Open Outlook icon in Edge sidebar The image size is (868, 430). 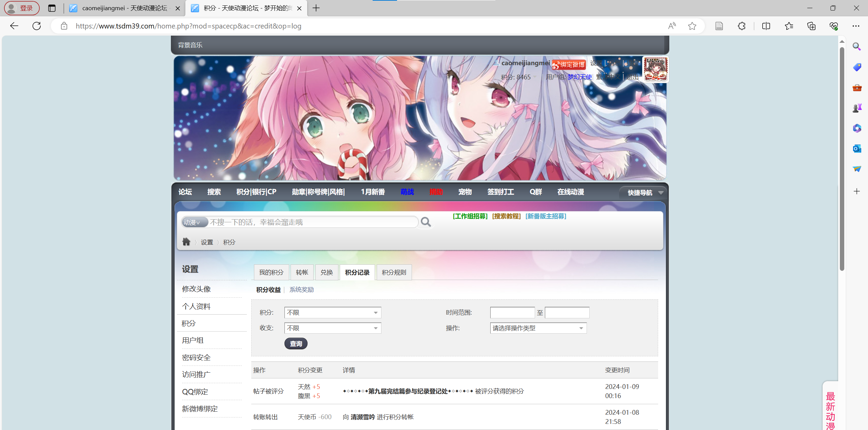[857, 149]
